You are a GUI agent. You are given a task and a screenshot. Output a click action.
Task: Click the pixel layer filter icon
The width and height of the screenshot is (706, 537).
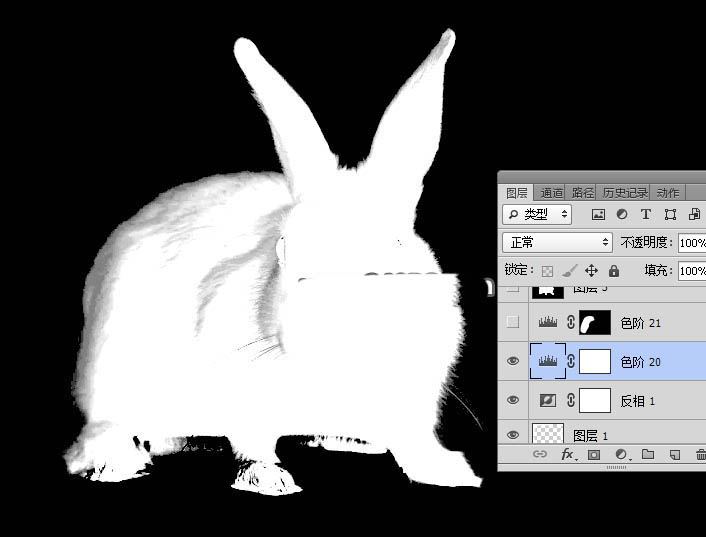598,215
